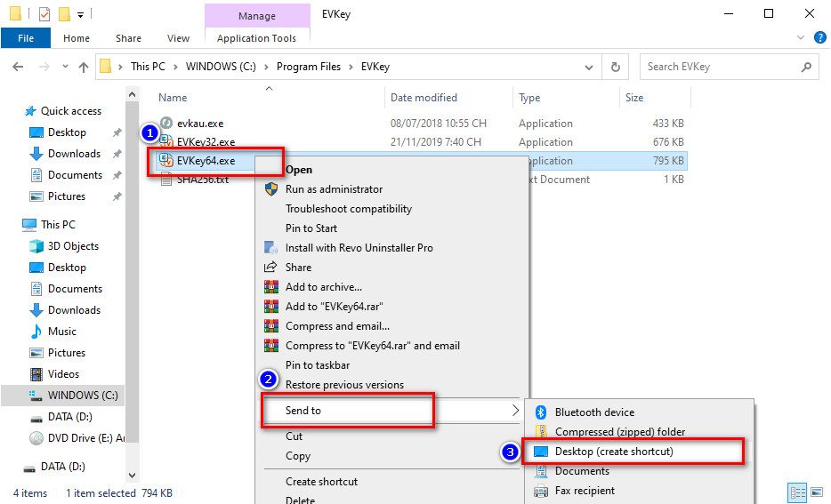Choose Copy in context menu
The height and width of the screenshot is (504, 831).
tap(298, 456)
